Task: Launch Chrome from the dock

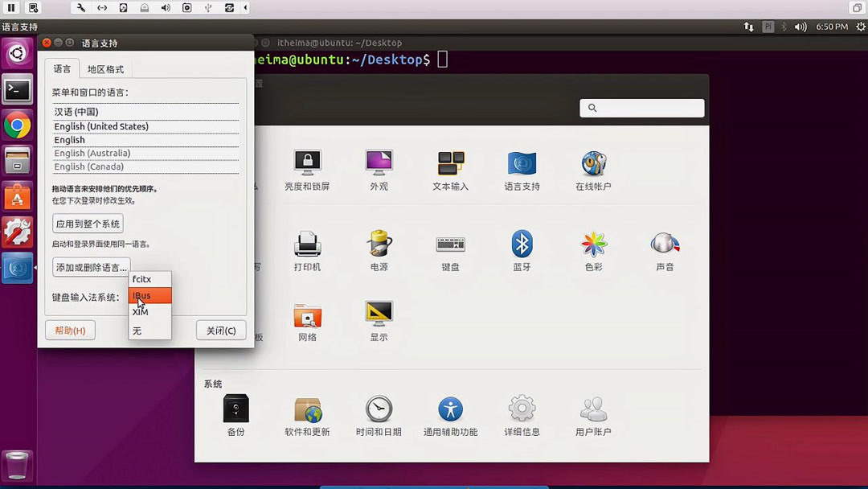Action: click(x=18, y=125)
